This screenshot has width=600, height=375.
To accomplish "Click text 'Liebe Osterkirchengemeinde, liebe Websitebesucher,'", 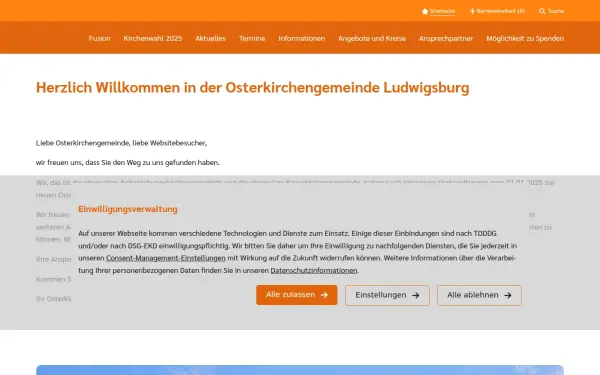I will 121,143.
